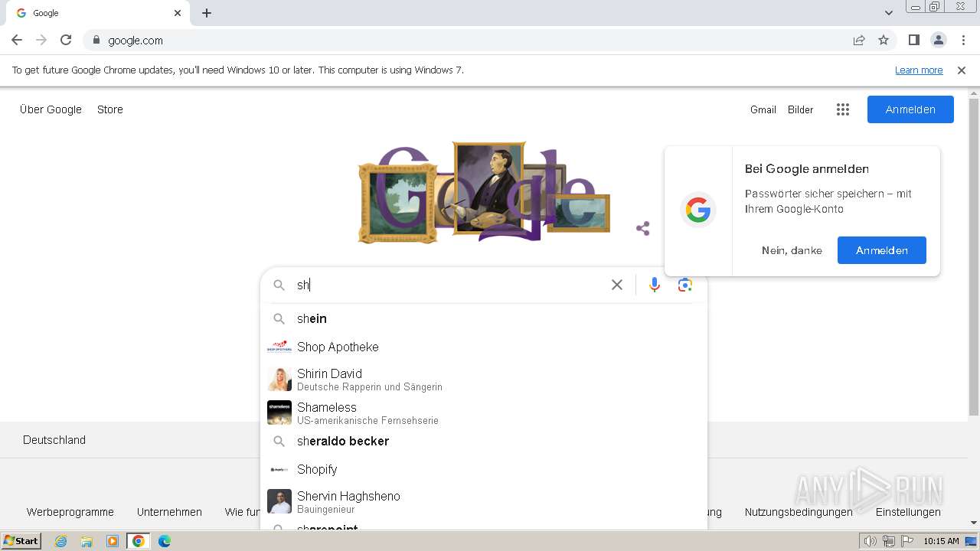Screen dimensions: 980x551
Task: Select the 'shein' suggestion
Action: point(484,318)
